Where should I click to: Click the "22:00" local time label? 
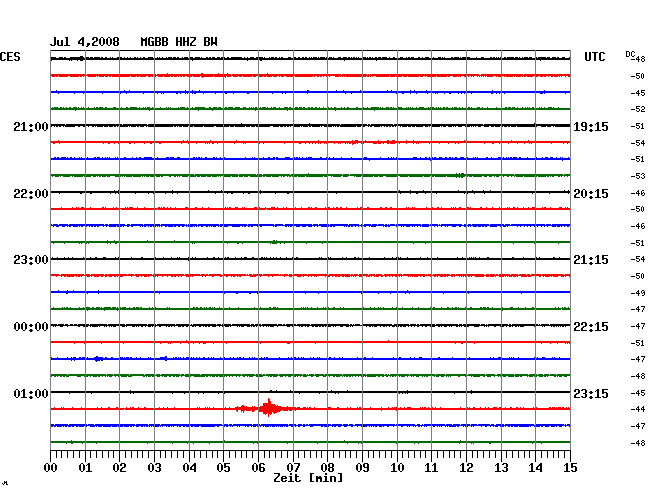[x=31, y=194]
